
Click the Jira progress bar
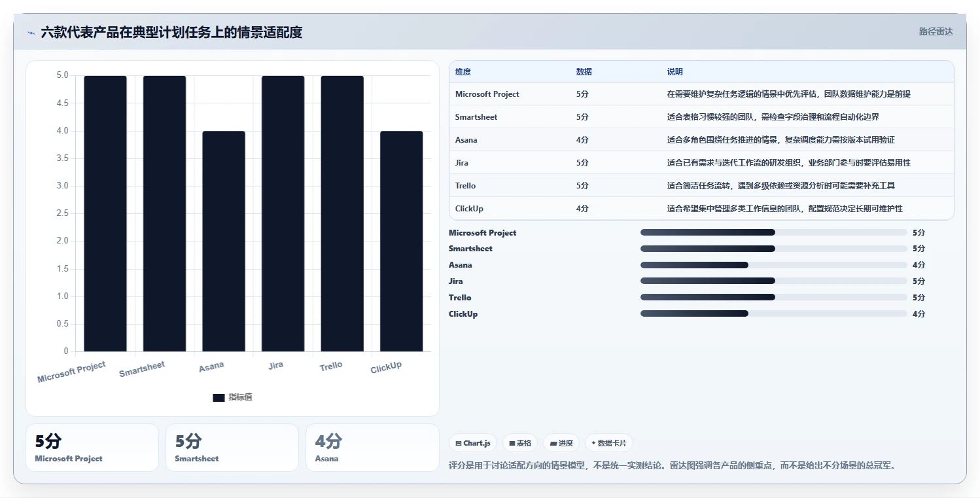(x=774, y=281)
